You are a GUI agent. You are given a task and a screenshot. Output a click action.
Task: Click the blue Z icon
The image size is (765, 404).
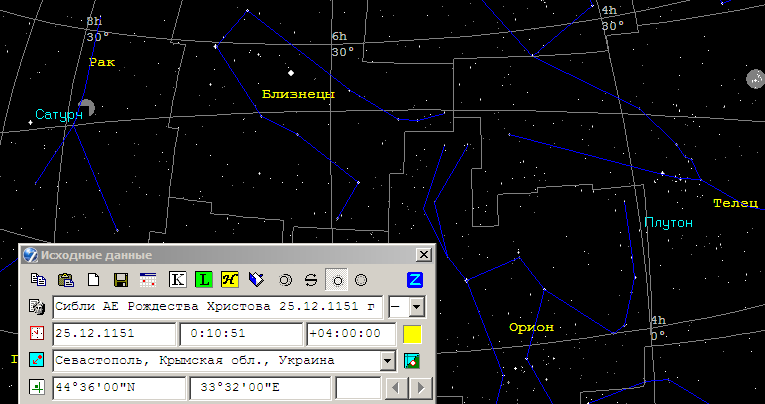[x=415, y=280]
